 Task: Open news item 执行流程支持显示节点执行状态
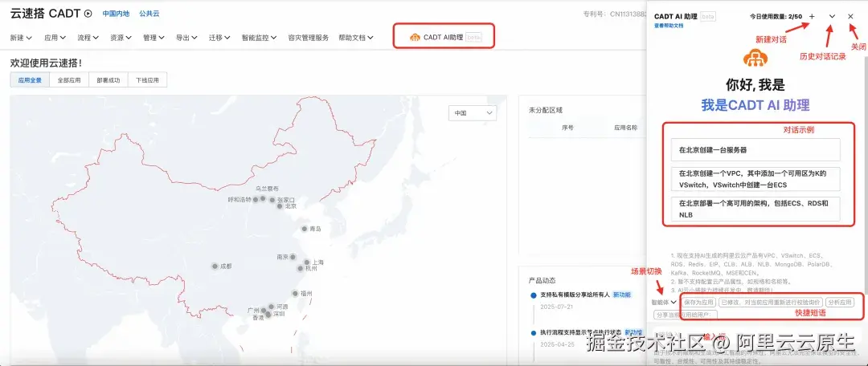point(581,332)
